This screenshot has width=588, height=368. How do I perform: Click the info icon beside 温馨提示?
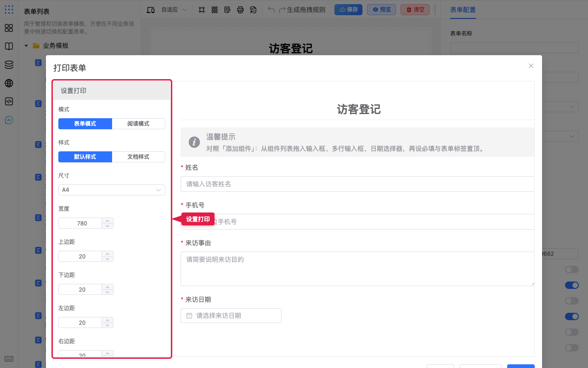tap(194, 142)
